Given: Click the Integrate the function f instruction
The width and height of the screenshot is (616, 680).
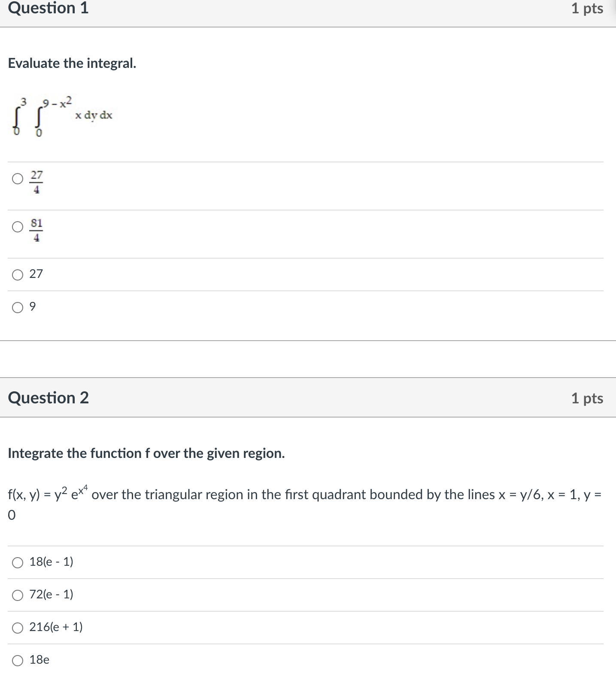Looking at the screenshot, I should coord(146,453).
